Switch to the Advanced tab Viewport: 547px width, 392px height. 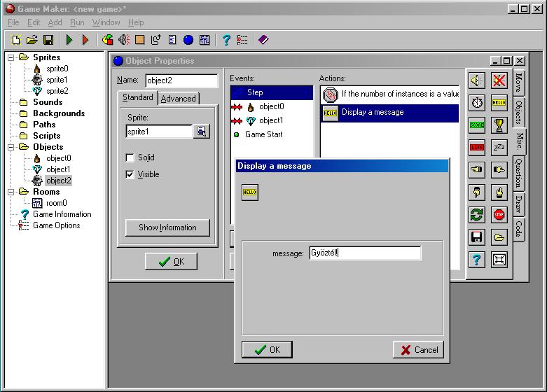pos(179,99)
